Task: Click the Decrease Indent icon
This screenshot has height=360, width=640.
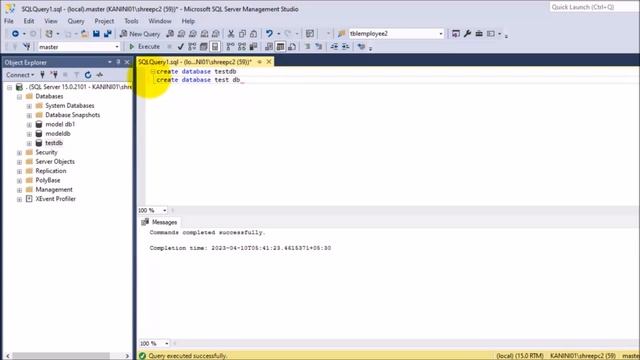Action: point(334,47)
